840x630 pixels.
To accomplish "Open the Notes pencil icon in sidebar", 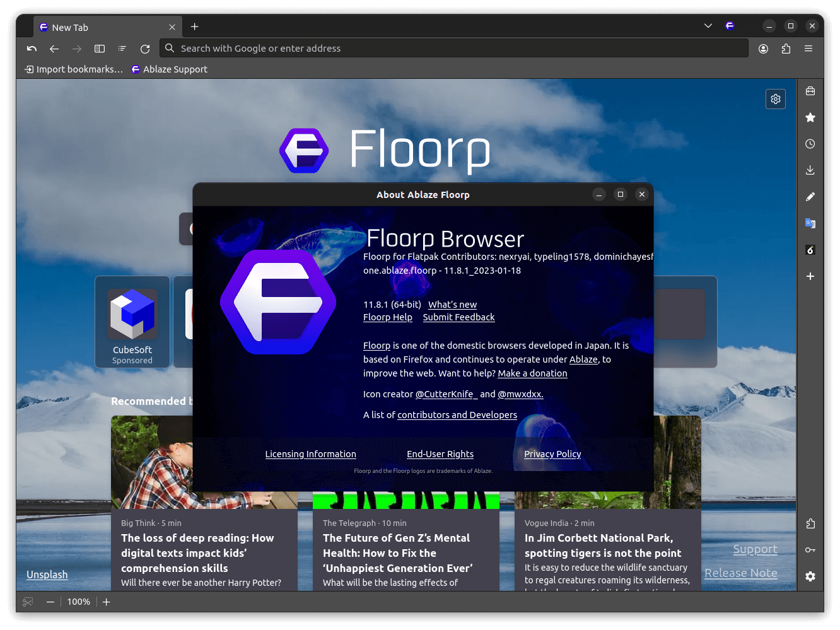I will pyautogui.click(x=810, y=196).
